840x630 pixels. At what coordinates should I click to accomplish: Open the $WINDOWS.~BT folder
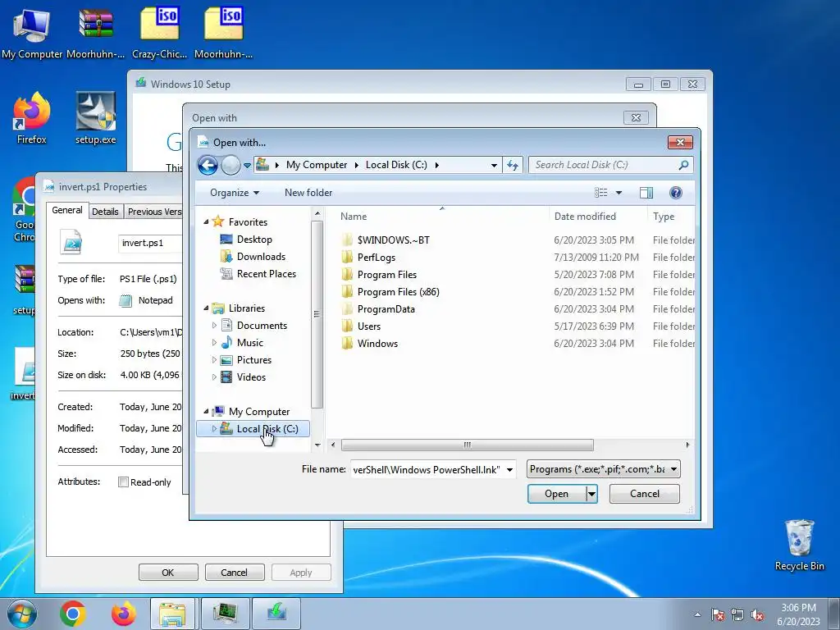coord(393,240)
